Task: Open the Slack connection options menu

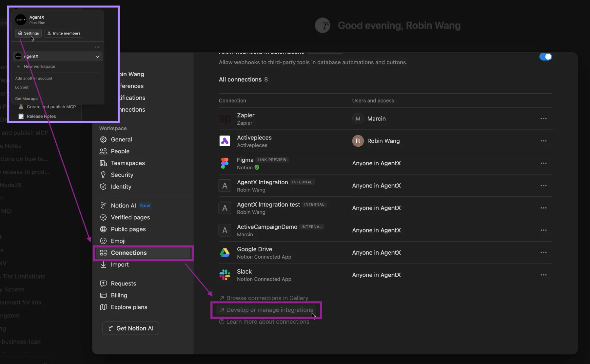Action: (x=543, y=275)
